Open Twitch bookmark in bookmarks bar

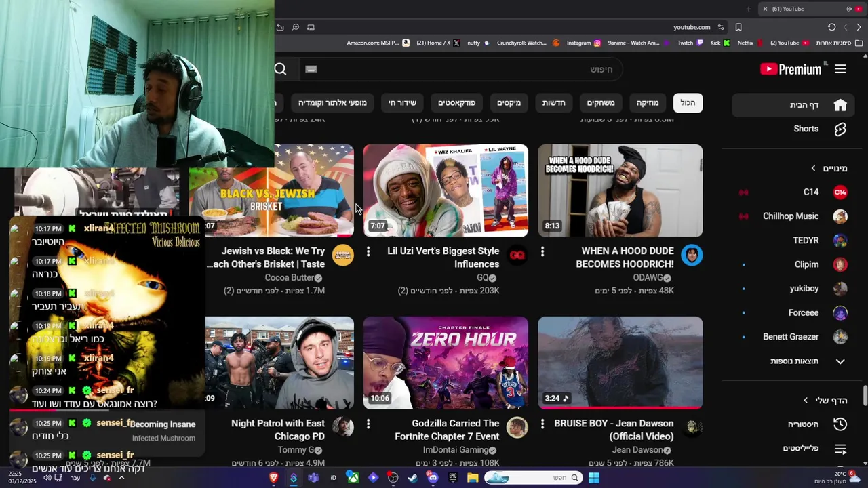coord(690,43)
